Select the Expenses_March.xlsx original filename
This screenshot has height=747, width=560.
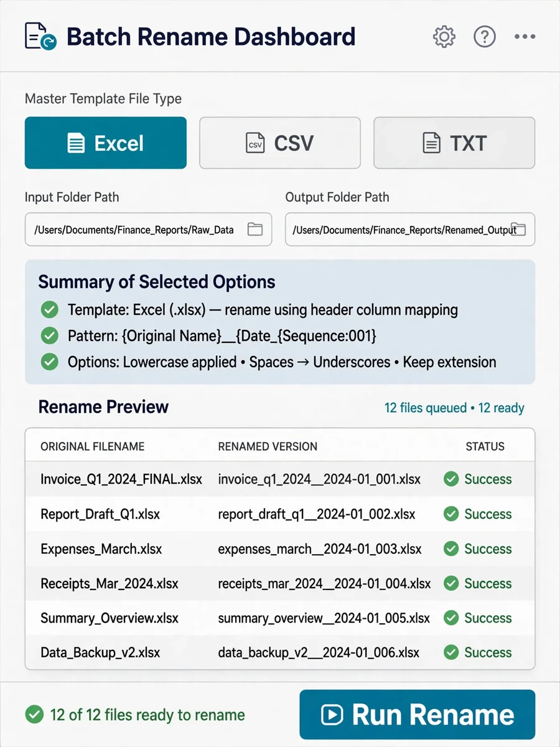tap(101, 549)
